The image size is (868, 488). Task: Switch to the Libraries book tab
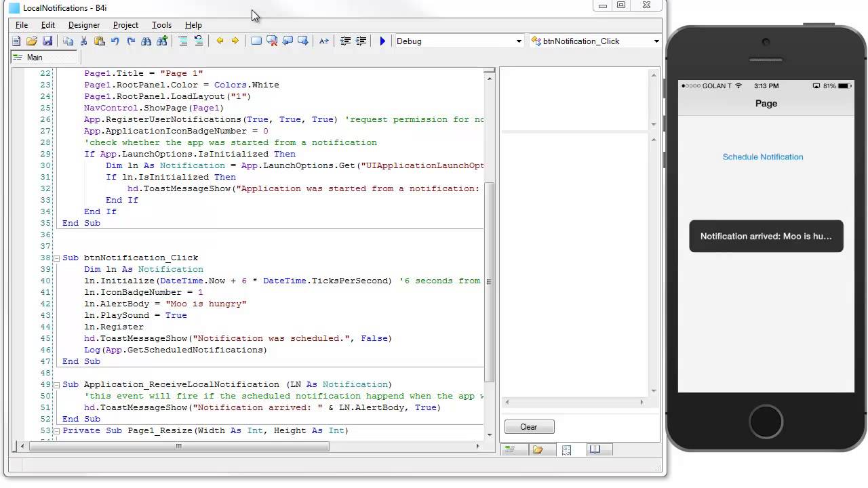[x=595, y=449]
